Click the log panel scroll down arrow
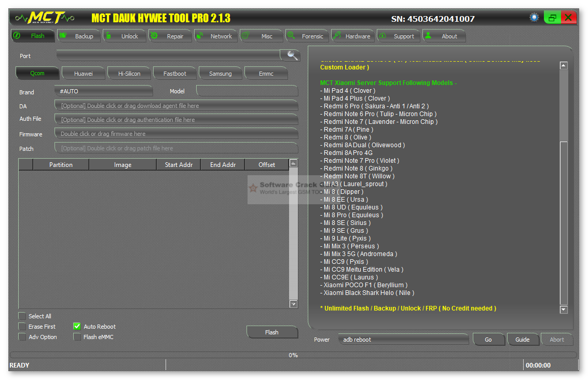This screenshot has height=380, width=588. [x=564, y=309]
